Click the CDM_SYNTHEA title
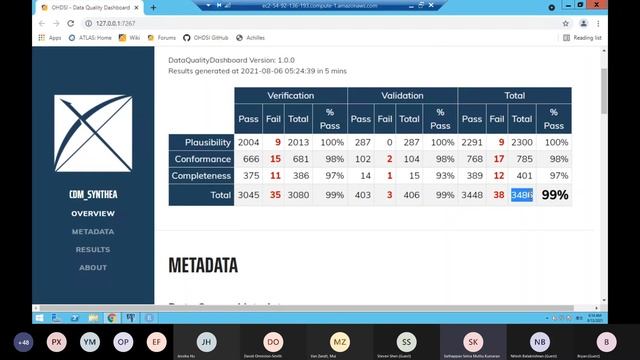This screenshot has width=640, height=360. [93, 194]
